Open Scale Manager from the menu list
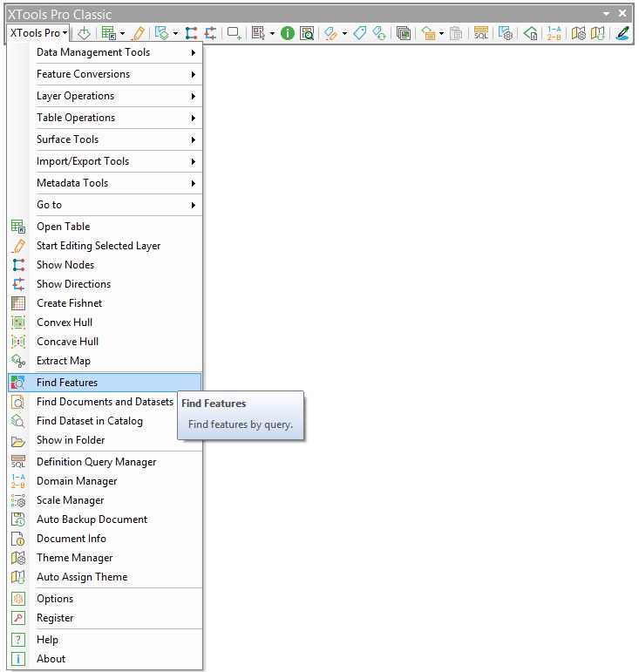639x672 pixels. (x=105, y=500)
